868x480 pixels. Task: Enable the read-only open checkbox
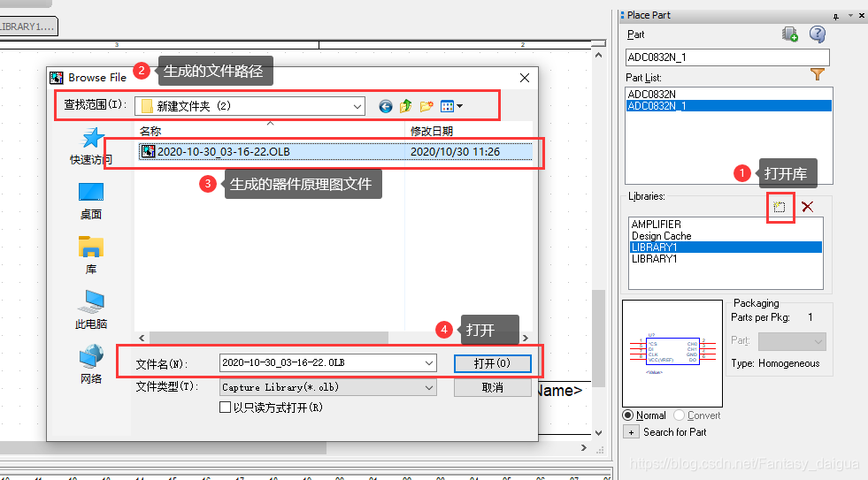pos(226,408)
